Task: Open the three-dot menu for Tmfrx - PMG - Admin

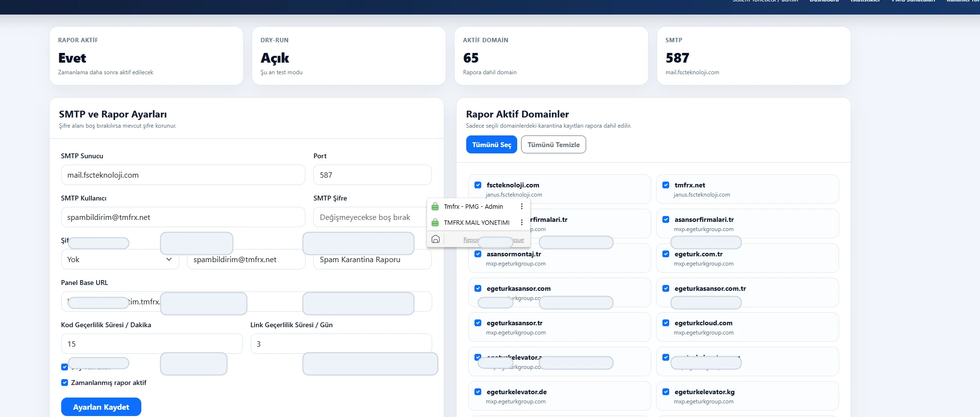Action: coord(522,207)
